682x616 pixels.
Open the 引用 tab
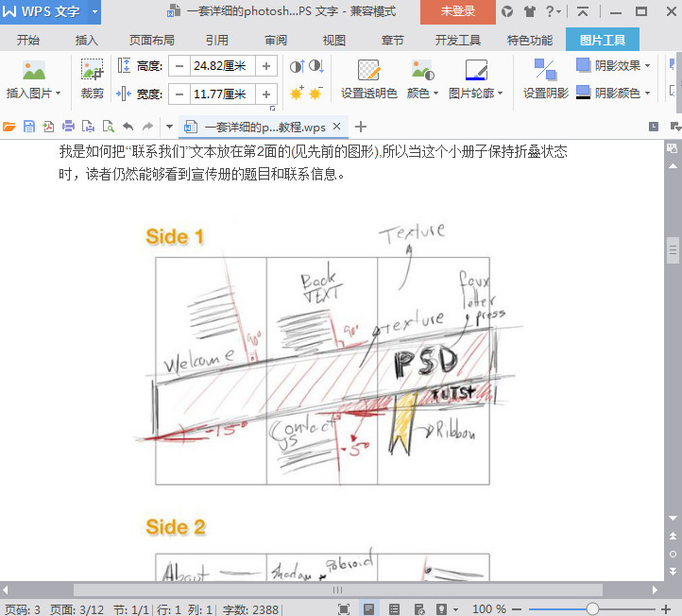217,40
